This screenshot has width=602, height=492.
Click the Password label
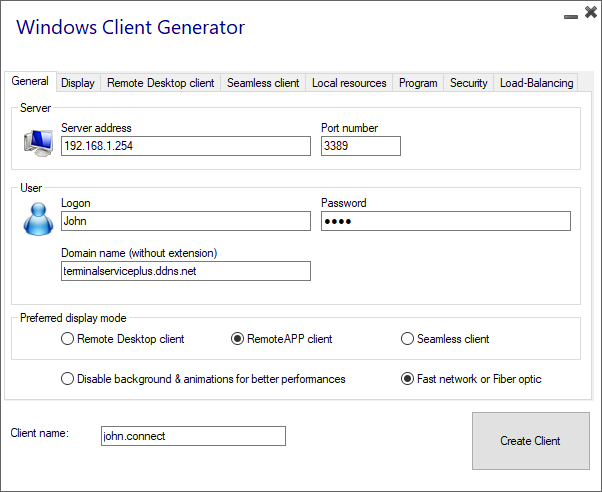coord(344,203)
